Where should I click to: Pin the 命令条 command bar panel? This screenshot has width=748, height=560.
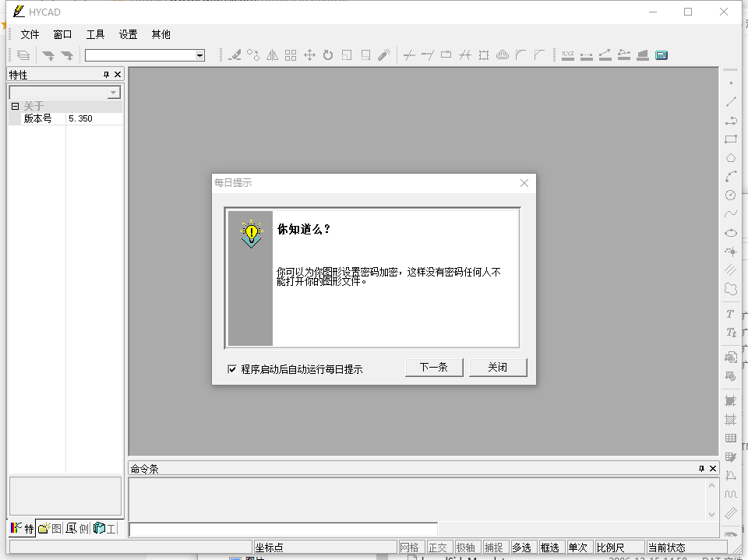[x=701, y=469]
